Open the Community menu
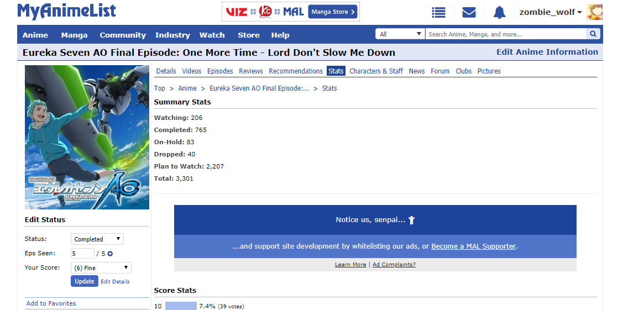The image size is (644, 310). [x=123, y=35]
